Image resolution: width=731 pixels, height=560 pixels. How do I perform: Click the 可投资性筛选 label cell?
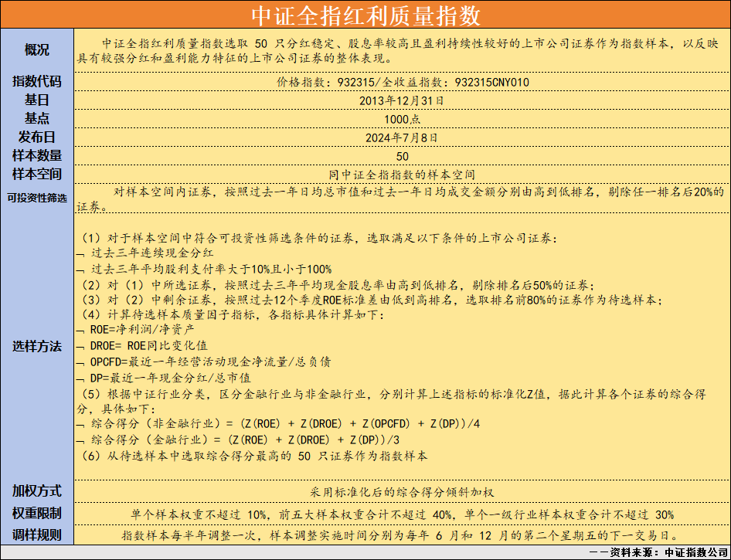(x=37, y=198)
